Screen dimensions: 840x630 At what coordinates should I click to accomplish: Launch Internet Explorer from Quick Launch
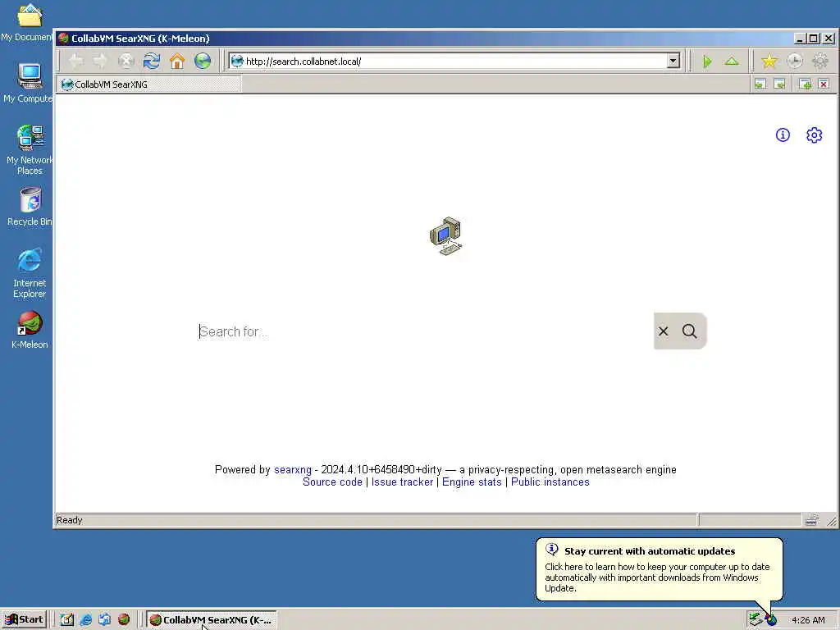[x=85, y=620]
